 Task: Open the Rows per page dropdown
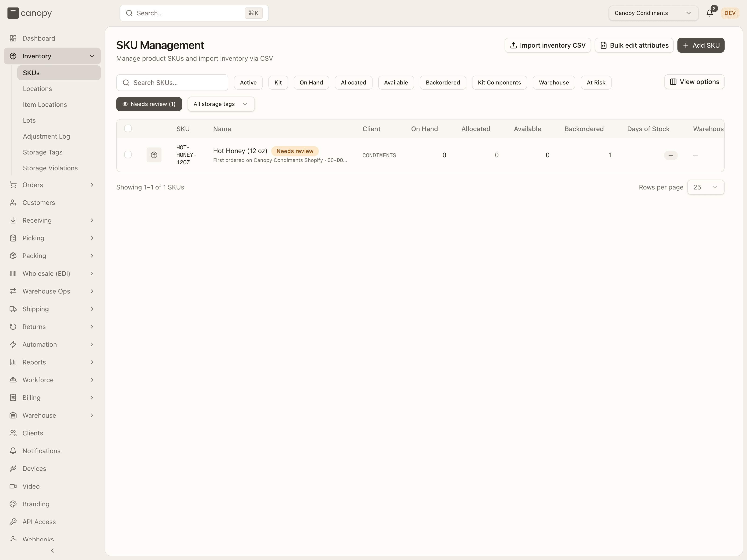(x=705, y=187)
